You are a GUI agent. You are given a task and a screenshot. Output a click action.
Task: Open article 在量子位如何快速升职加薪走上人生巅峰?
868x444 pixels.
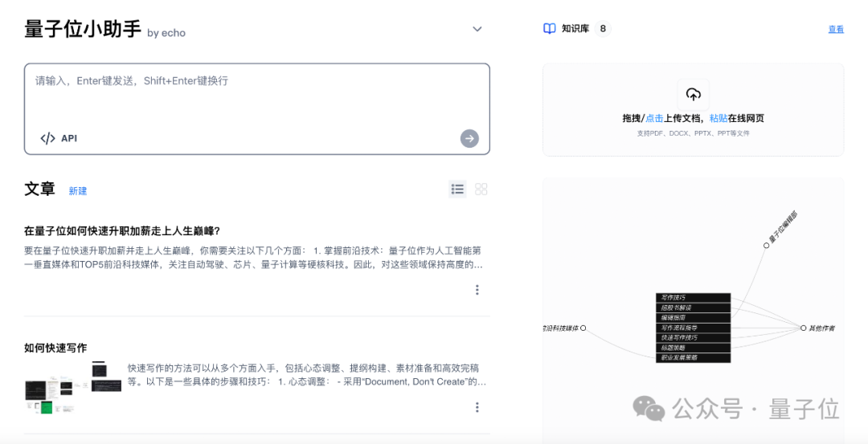[122, 230]
